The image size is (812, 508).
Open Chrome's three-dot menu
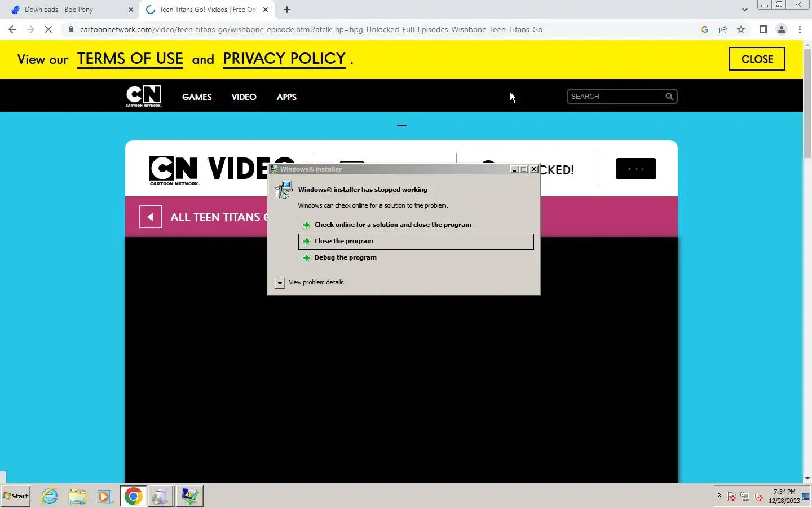click(800, 29)
